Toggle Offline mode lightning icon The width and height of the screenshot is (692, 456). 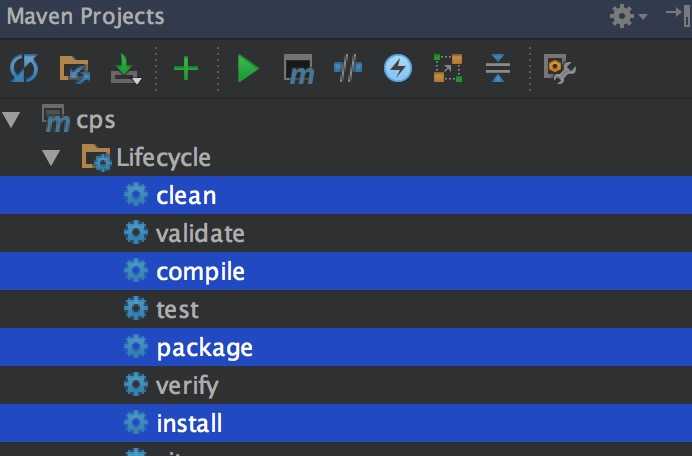pos(398,68)
